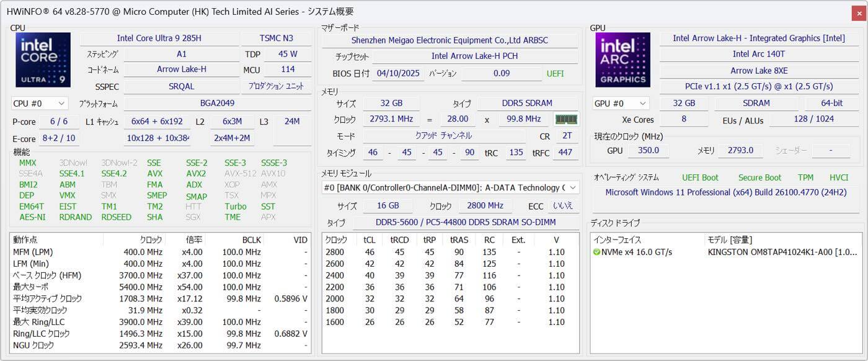This screenshot has width=868, height=361.
Task: Click the Ring/LLC VID 0.6882 V value
Action: pos(291,333)
